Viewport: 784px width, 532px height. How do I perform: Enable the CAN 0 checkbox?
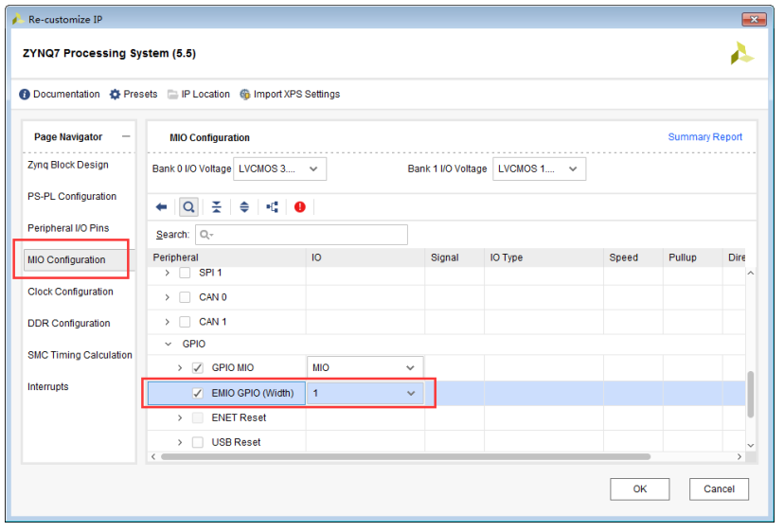[185, 297]
